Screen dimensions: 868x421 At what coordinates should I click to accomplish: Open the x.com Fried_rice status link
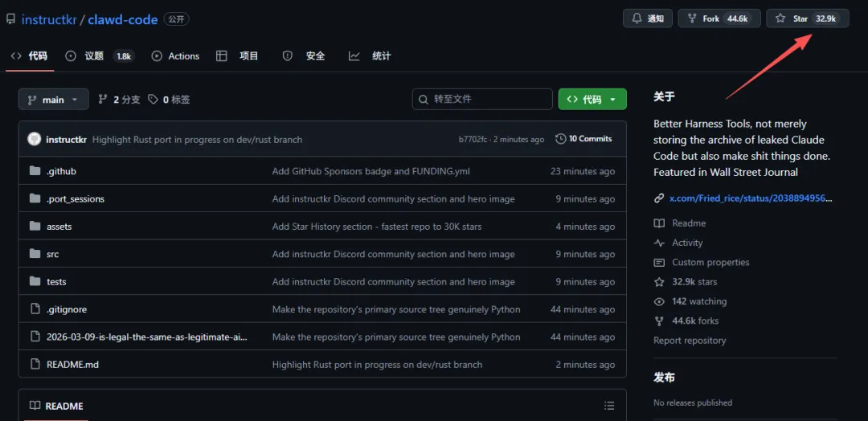[751, 198]
